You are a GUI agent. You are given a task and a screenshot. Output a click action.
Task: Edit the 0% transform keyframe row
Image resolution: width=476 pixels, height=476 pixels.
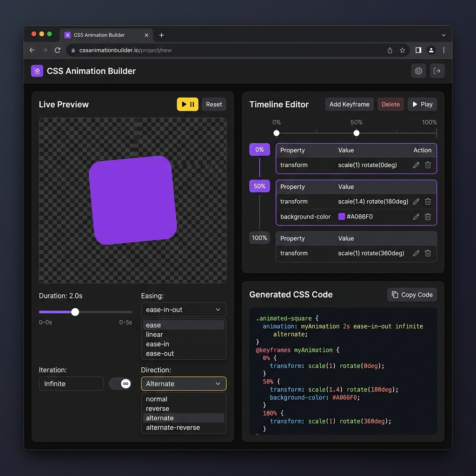click(416, 165)
